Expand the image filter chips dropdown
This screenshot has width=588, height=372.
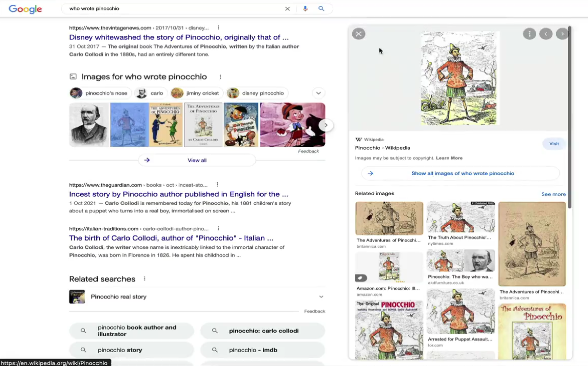[318, 93]
